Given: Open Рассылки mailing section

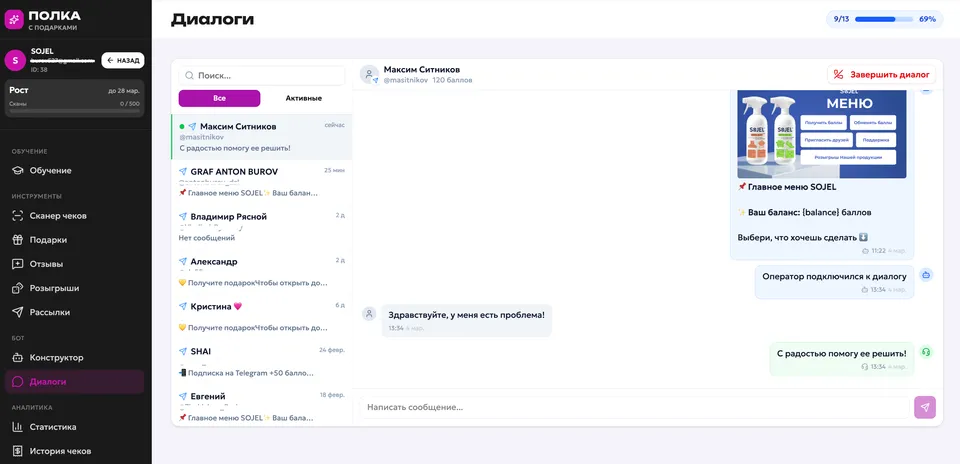Looking at the screenshot, I should point(50,312).
